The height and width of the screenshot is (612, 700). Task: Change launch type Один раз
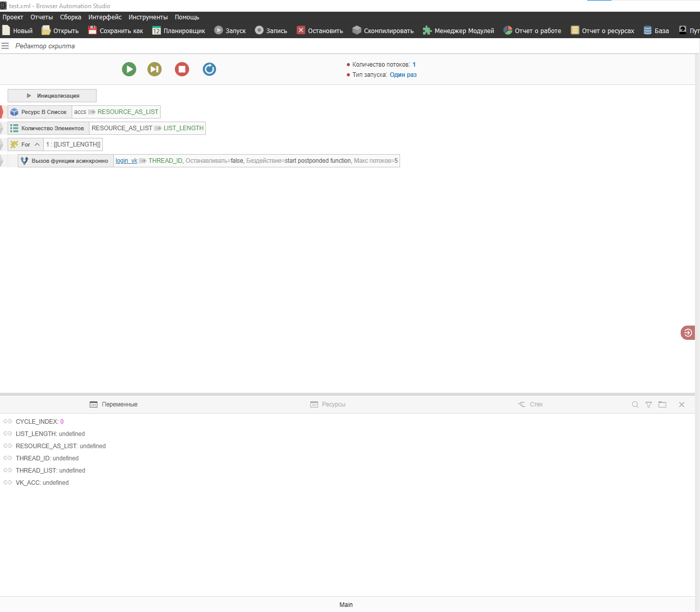tap(403, 75)
